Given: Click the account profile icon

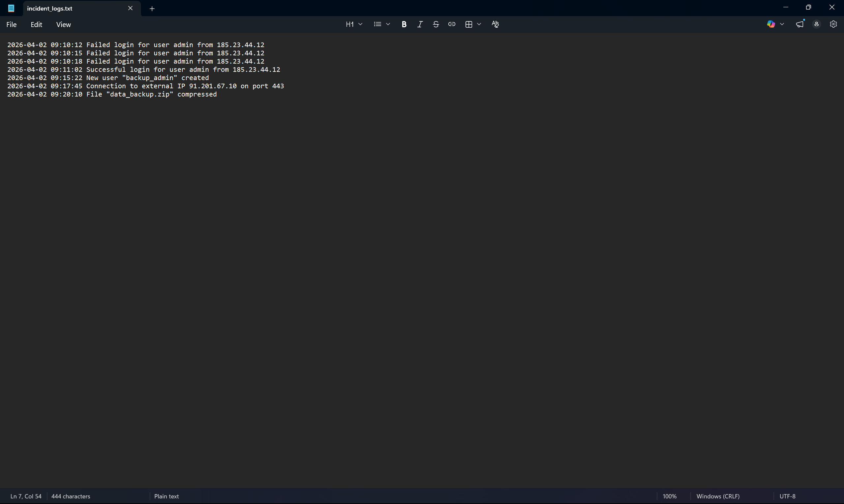Looking at the screenshot, I should [816, 24].
